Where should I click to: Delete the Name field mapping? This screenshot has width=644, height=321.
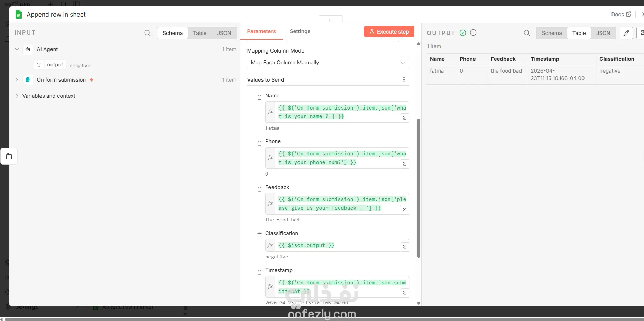[259, 97]
